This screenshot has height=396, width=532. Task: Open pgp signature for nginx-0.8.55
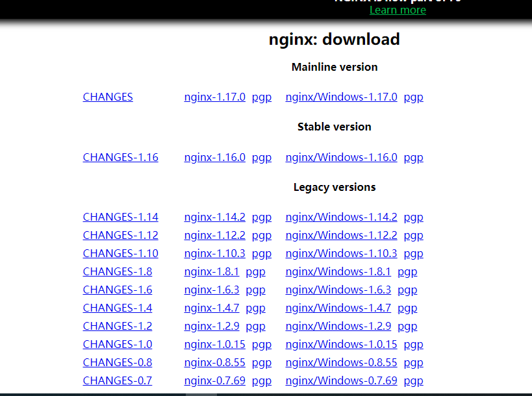tap(262, 363)
